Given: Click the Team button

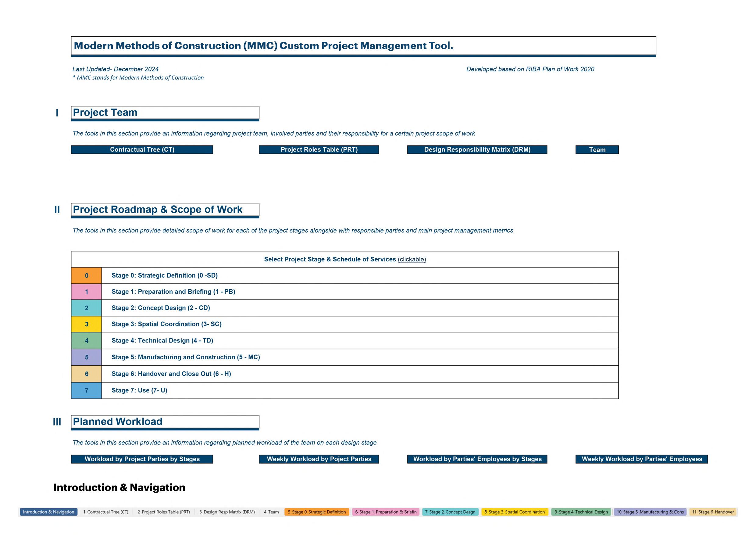Looking at the screenshot, I should coord(597,149).
